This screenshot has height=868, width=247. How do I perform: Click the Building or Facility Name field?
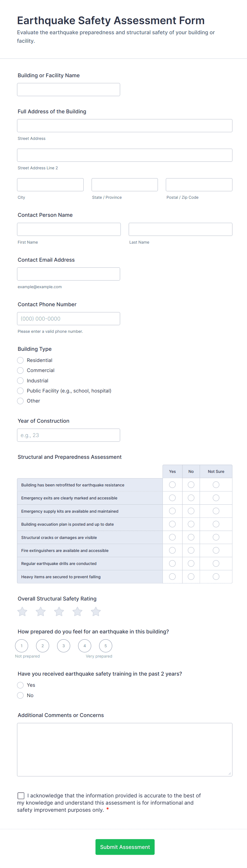tap(69, 89)
